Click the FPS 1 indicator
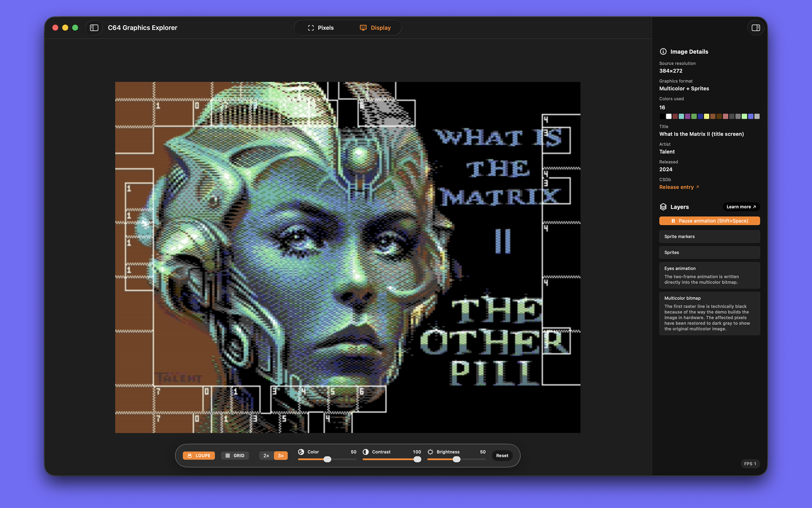The width and height of the screenshot is (812, 508). pos(750,464)
